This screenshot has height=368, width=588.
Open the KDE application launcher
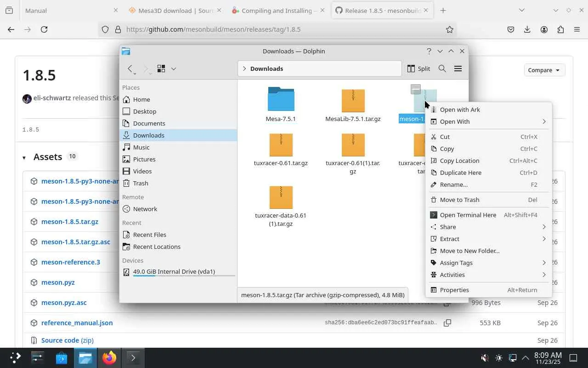(x=15, y=357)
